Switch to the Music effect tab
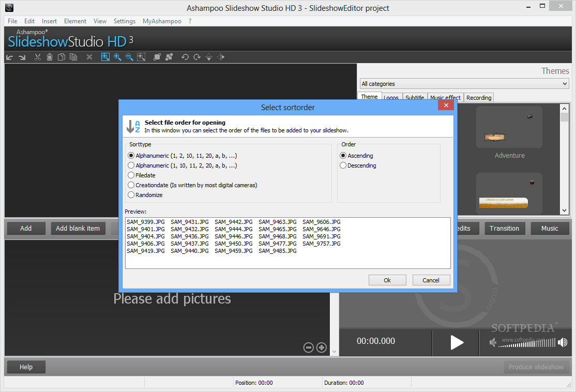 tap(445, 97)
